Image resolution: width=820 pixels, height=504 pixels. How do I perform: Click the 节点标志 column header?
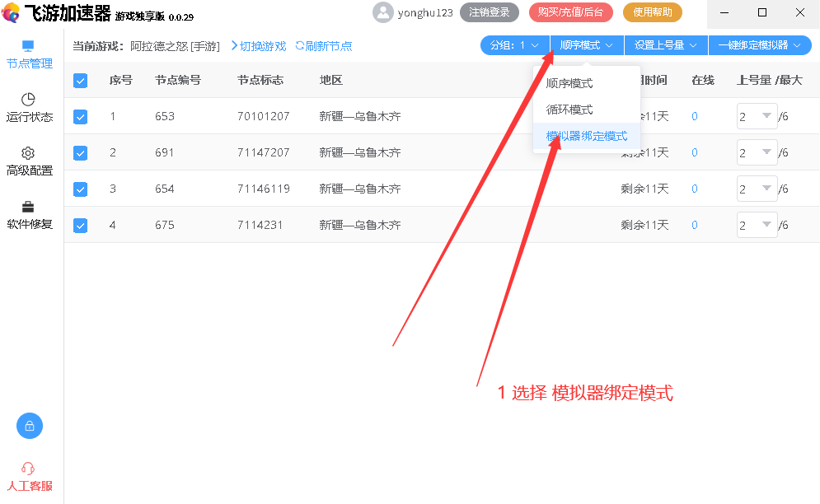[260, 80]
